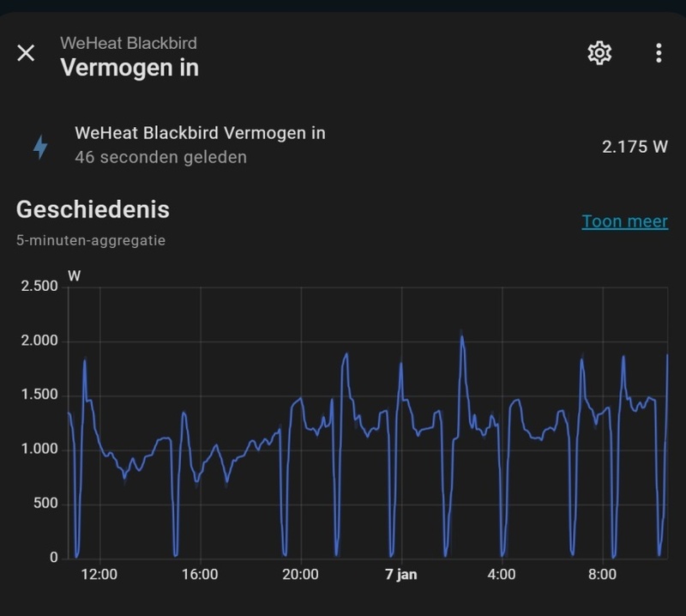This screenshot has width=686, height=616.
Task: Open Toon meer history link
Action: pyautogui.click(x=624, y=220)
